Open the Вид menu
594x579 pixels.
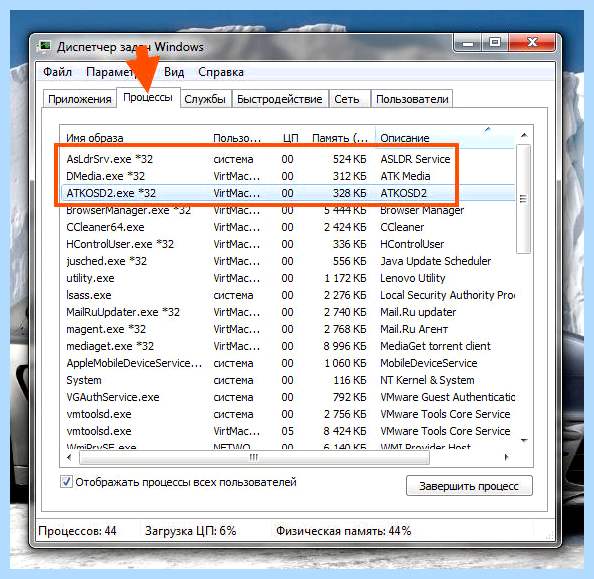174,72
